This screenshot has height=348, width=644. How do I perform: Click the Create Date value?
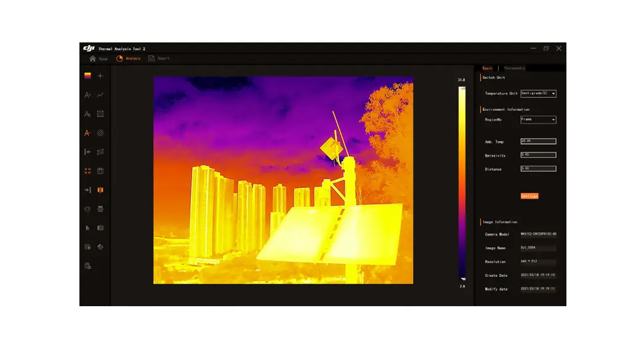538,275
